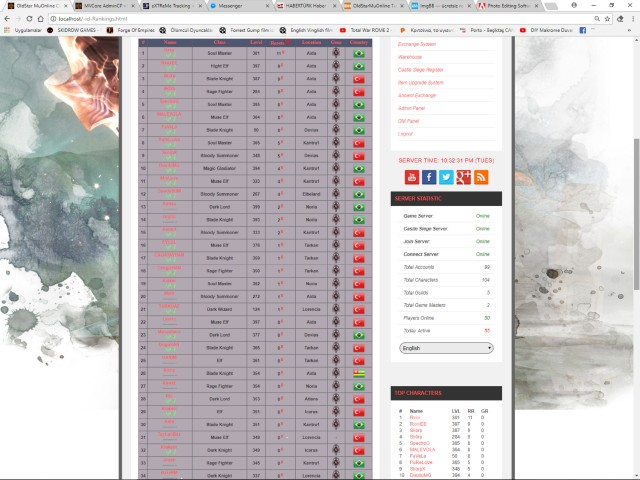Click the Item Upgrade System link

(421, 82)
